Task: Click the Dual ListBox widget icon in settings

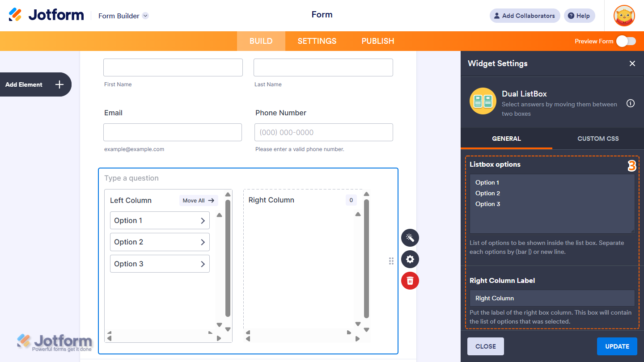Action: (x=483, y=101)
